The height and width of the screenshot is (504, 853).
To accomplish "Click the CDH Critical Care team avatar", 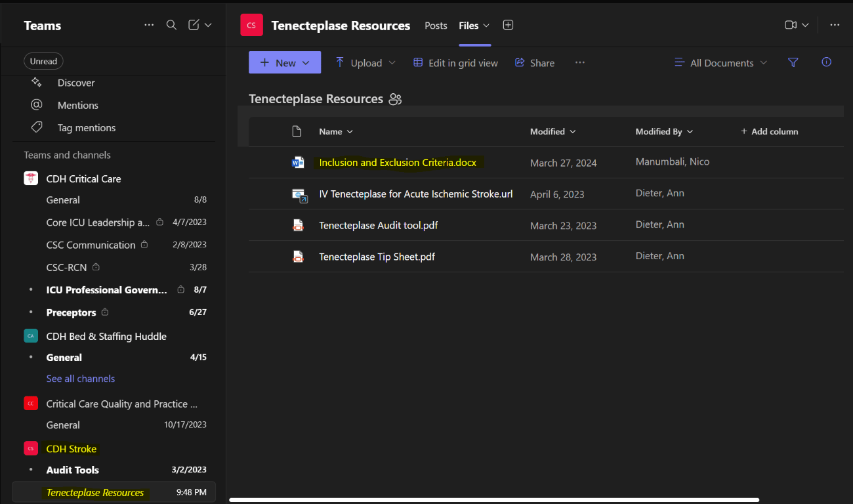I will tap(31, 178).
